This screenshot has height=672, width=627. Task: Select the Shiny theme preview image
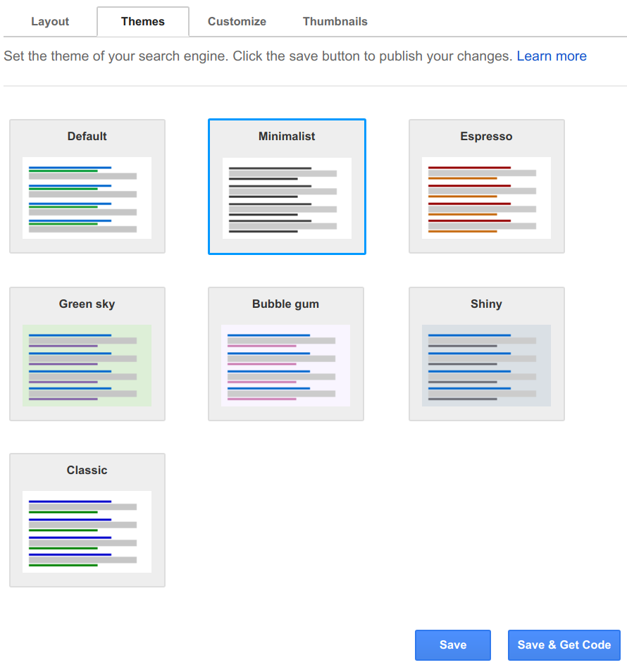(x=486, y=366)
